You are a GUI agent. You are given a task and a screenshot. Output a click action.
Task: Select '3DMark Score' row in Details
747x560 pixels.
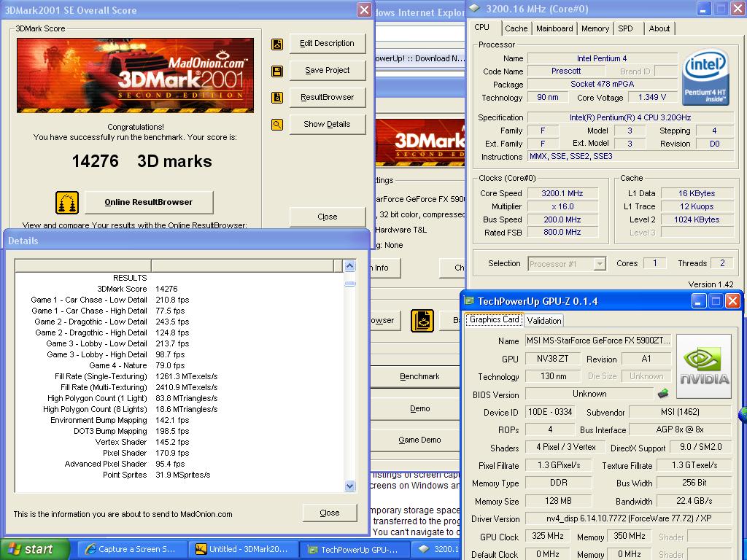point(179,289)
